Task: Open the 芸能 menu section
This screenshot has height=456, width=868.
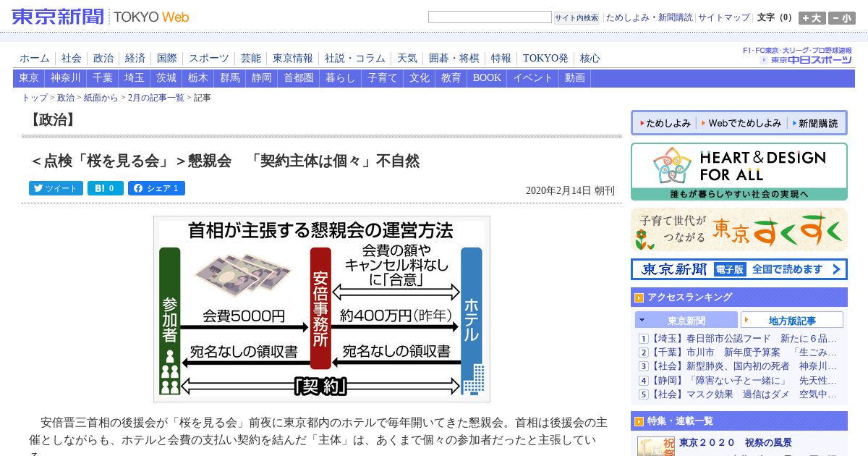Action: [x=251, y=59]
